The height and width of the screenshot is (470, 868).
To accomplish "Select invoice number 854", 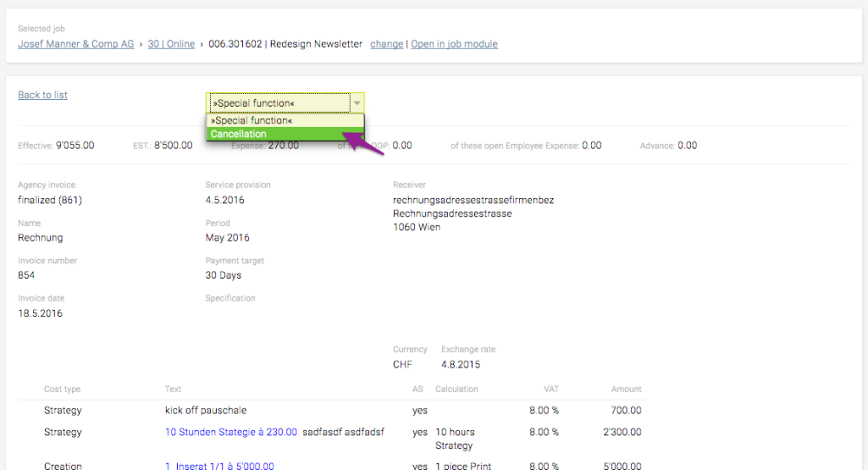I will click(x=26, y=275).
